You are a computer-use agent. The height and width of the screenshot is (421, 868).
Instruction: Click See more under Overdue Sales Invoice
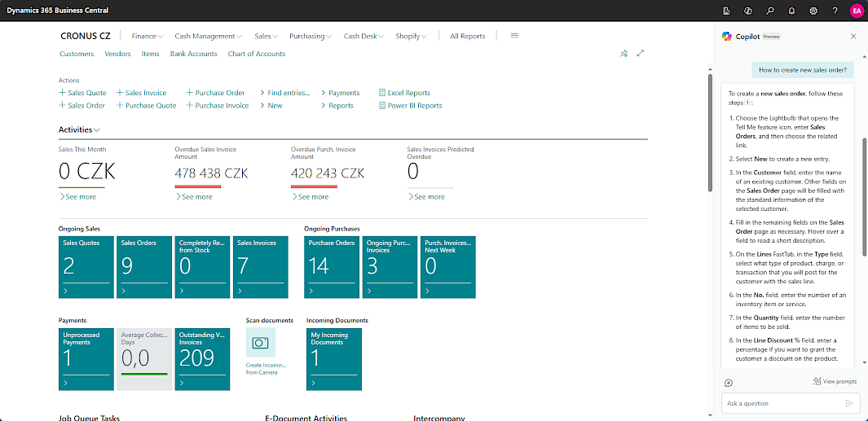194,196
